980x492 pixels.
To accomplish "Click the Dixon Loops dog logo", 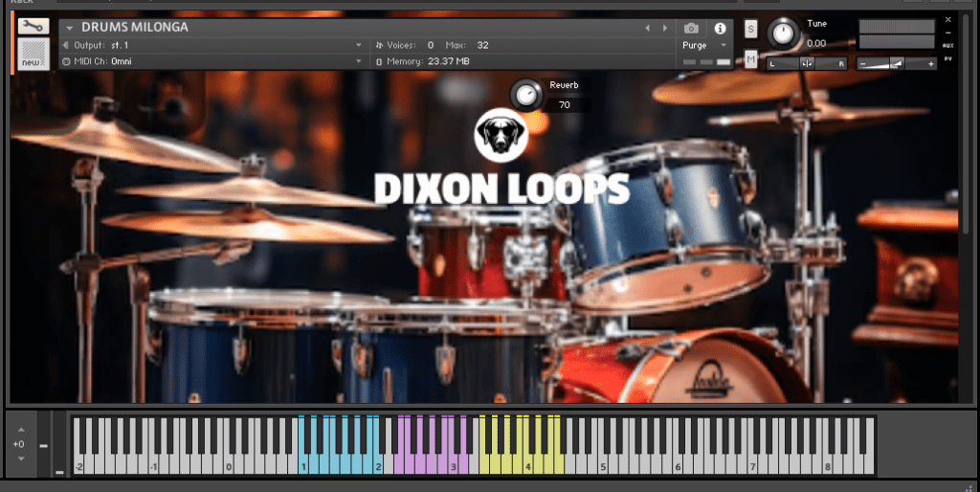I will click(501, 136).
